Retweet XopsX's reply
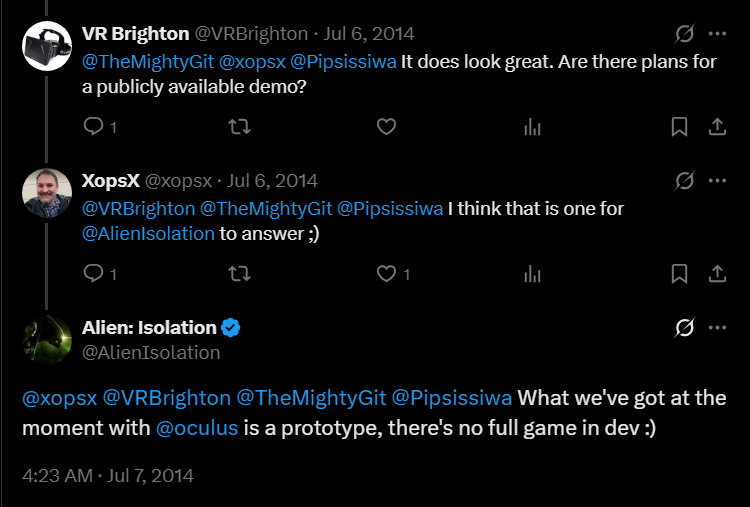750x507 pixels. (240, 273)
